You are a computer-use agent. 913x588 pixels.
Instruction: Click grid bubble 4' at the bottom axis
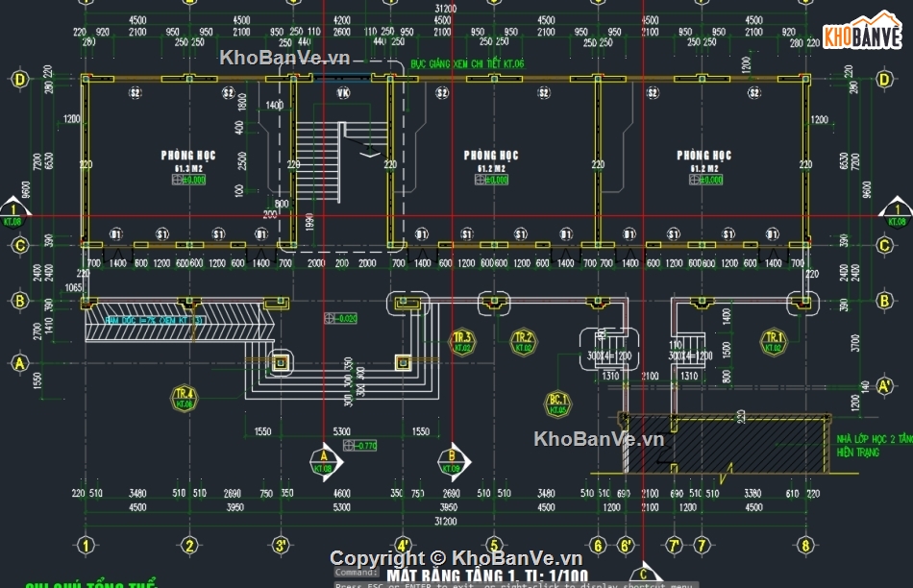[403, 546]
